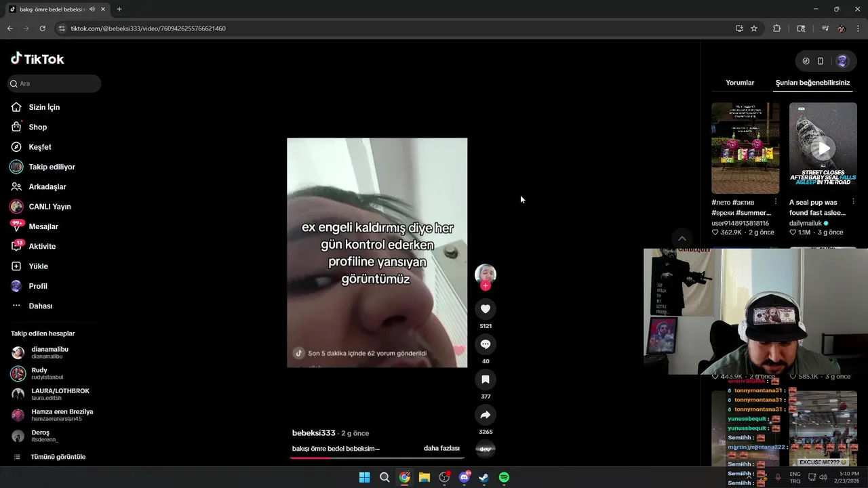Image resolution: width=868 pixels, height=488 pixels.
Task: Open options for #лето video
Action: pyautogui.click(x=776, y=202)
